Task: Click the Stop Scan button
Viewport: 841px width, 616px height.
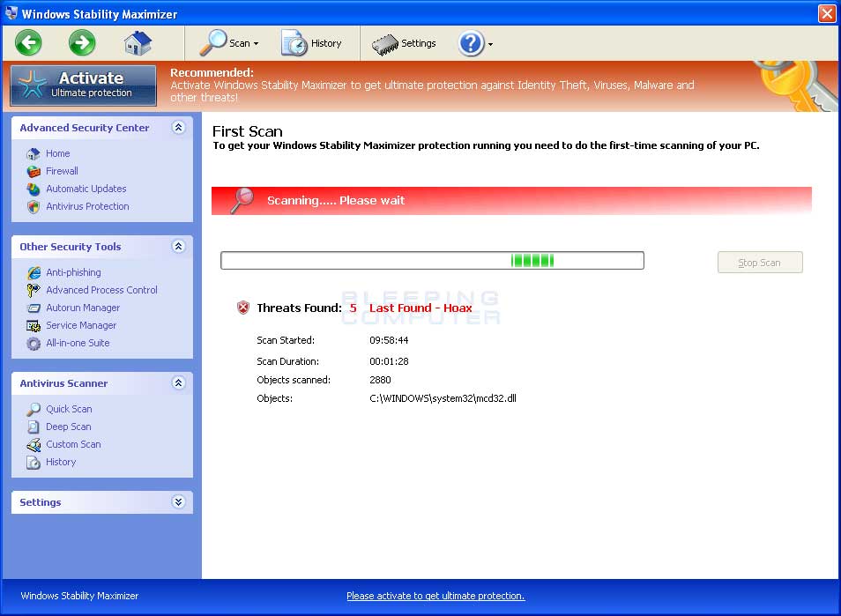Action: pyautogui.click(x=759, y=262)
